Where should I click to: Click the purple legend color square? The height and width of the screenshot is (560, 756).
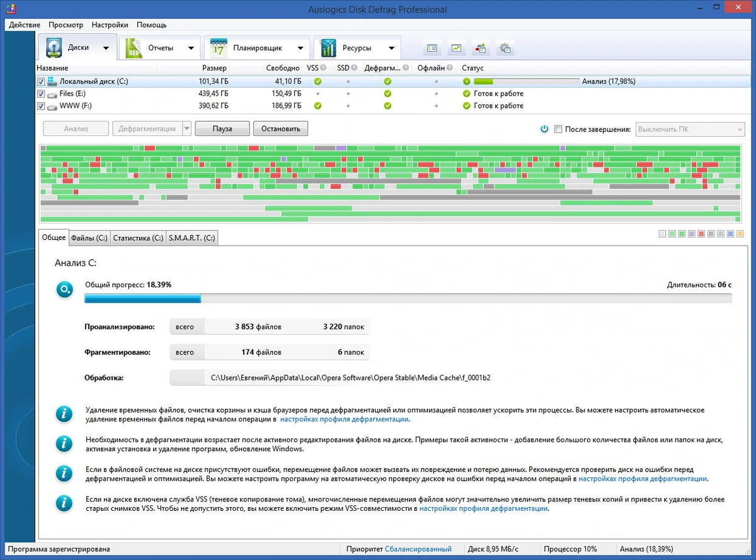pyautogui.click(x=691, y=234)
